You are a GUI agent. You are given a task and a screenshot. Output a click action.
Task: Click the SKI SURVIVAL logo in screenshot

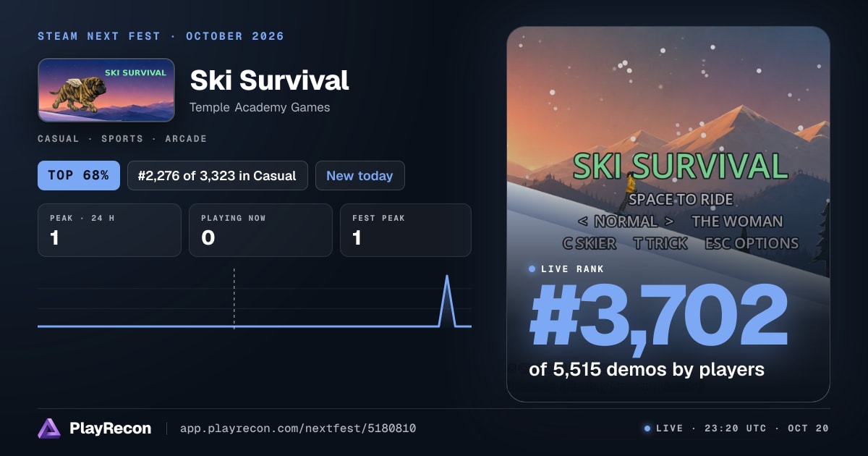pyautogui.click(x=680, y=166)
